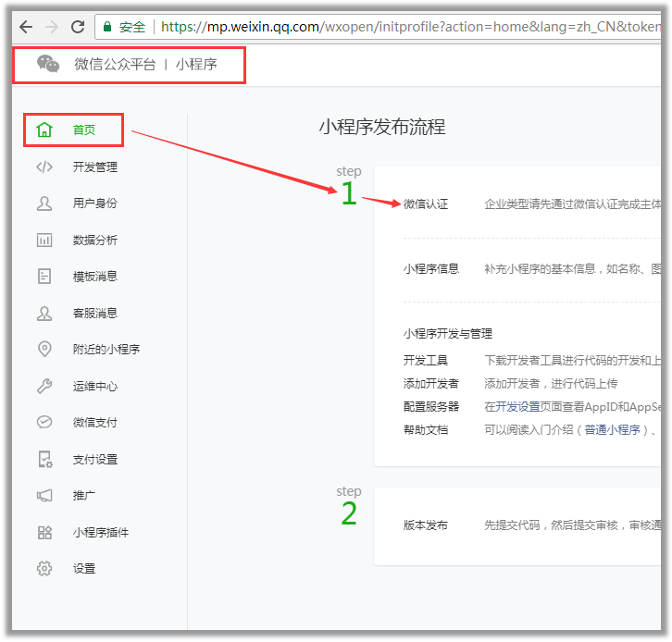This screenshot has height=642, width=672.
Task: Click the wrench icon for 运维中心
Action: [x=44, y=387]
